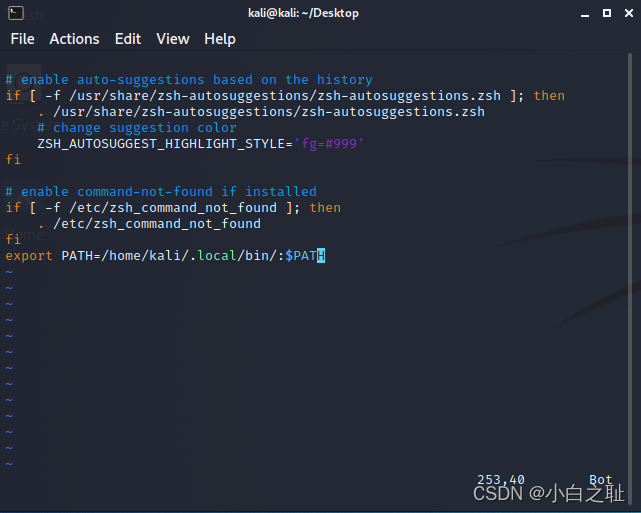The height and width of the screenshot is (513, 641).
Task: Click the terminal icon in the title bar
Action: (x=16, y=13)
